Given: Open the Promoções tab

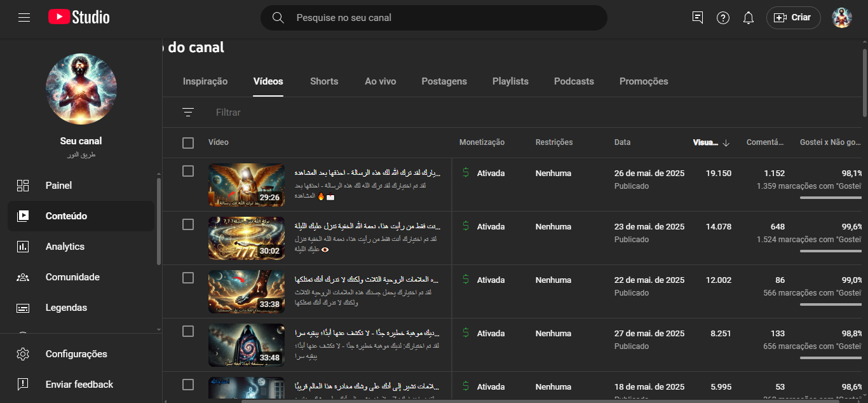Looking at the screenshot, I should pyautogui.click(x=644, y=81).
